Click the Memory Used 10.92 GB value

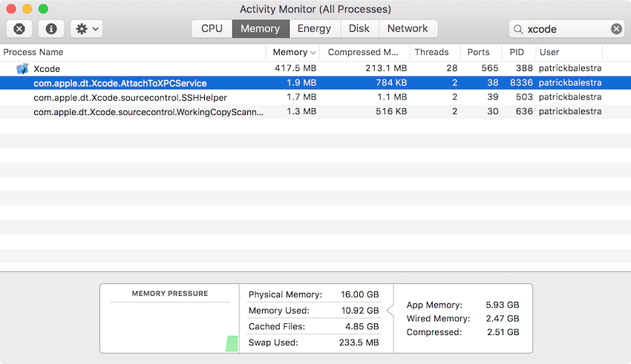pos(360,311)
